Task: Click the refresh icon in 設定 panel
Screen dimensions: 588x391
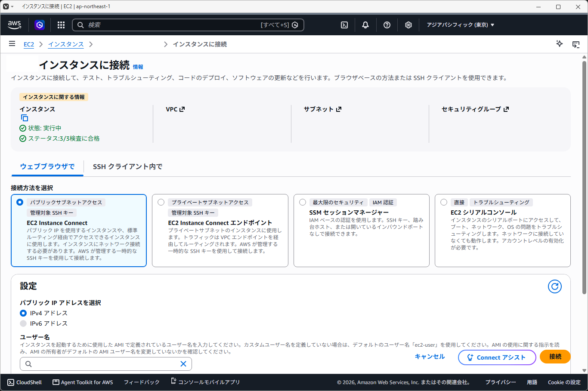Action: 555,286
